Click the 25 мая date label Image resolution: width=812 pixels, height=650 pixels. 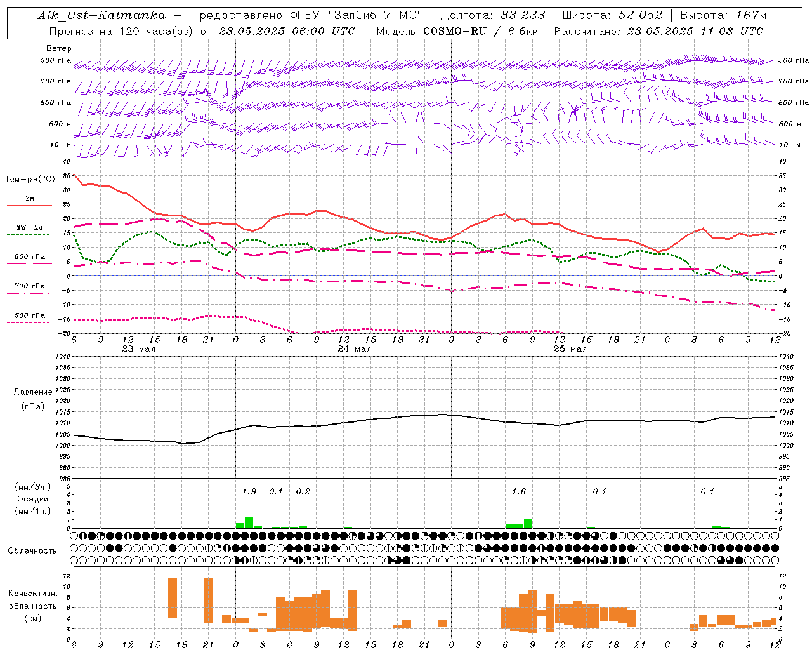(x=570, y=349)
